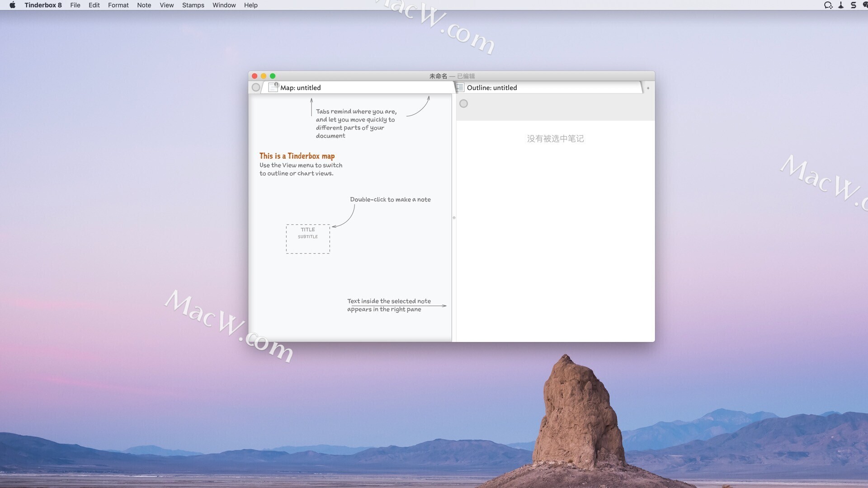This screenshot has height=488, width=868.
Task: Open the Edit menu
Action: (94, 5)
